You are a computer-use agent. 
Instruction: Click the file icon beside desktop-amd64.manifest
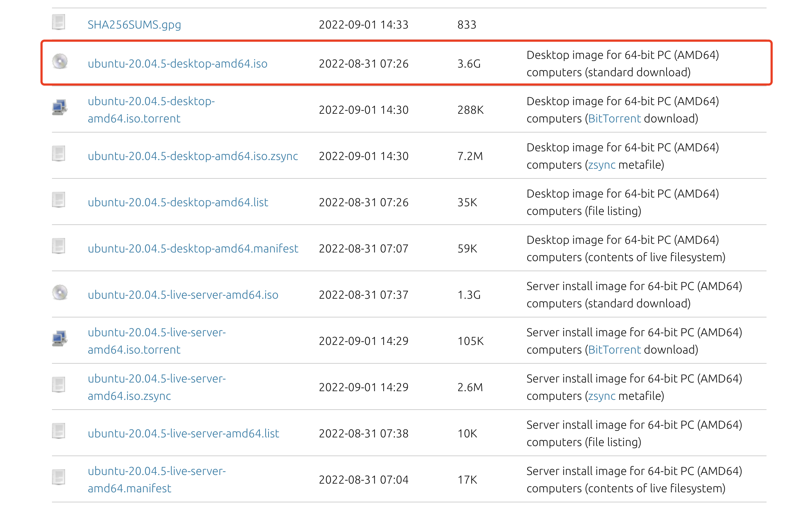[58, 246]
